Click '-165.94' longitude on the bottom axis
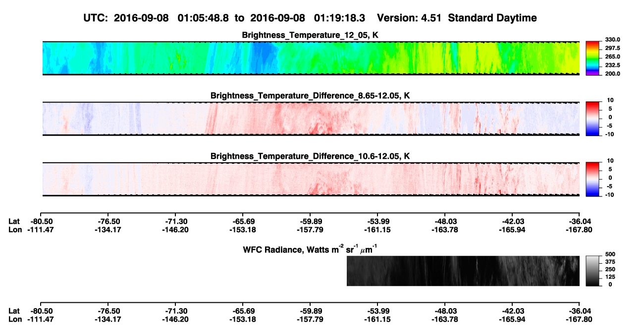The height and width of the screenshot is (330, 644). point(511,319)
